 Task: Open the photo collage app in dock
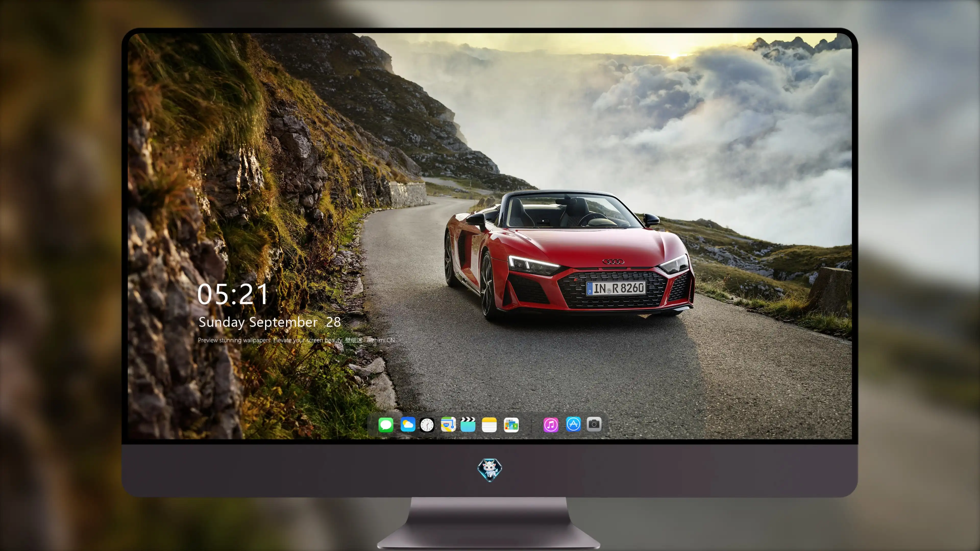511,425
